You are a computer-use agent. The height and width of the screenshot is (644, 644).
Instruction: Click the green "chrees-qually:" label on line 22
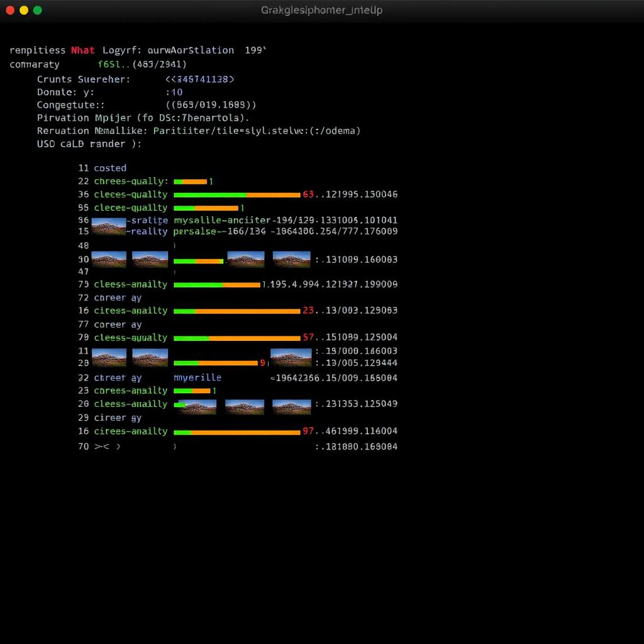pos(131,181)
